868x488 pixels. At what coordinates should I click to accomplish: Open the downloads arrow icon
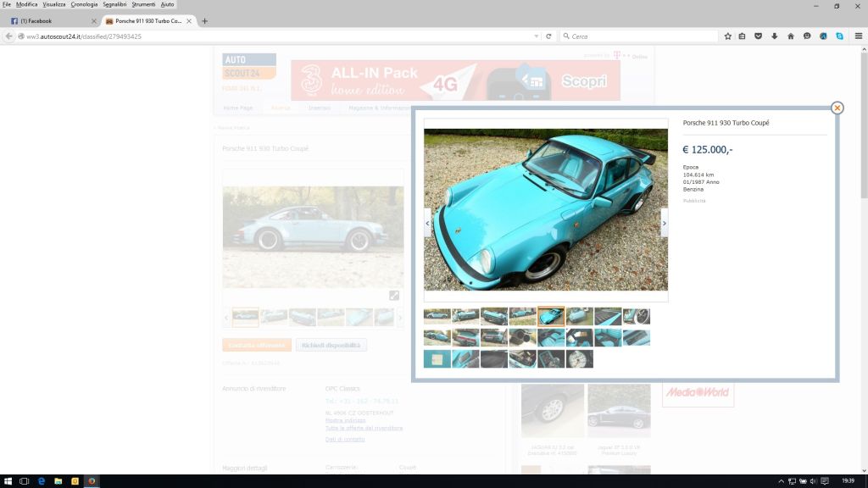[x=775, y=36]
